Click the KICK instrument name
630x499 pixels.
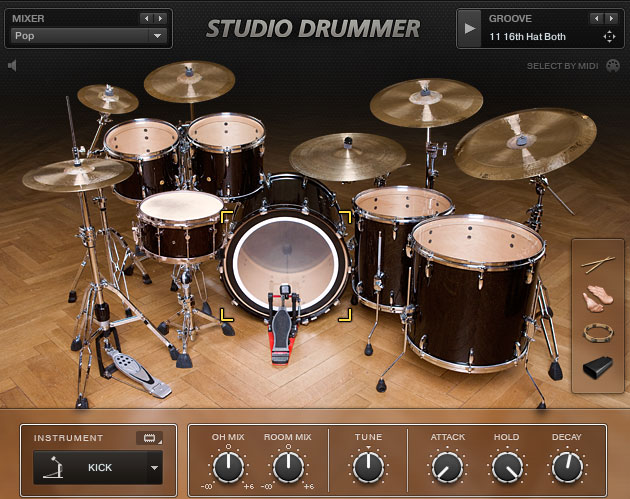(100, 468)
